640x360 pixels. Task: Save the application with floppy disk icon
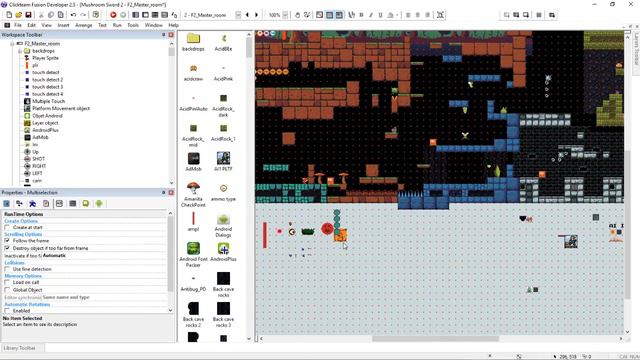28,15
